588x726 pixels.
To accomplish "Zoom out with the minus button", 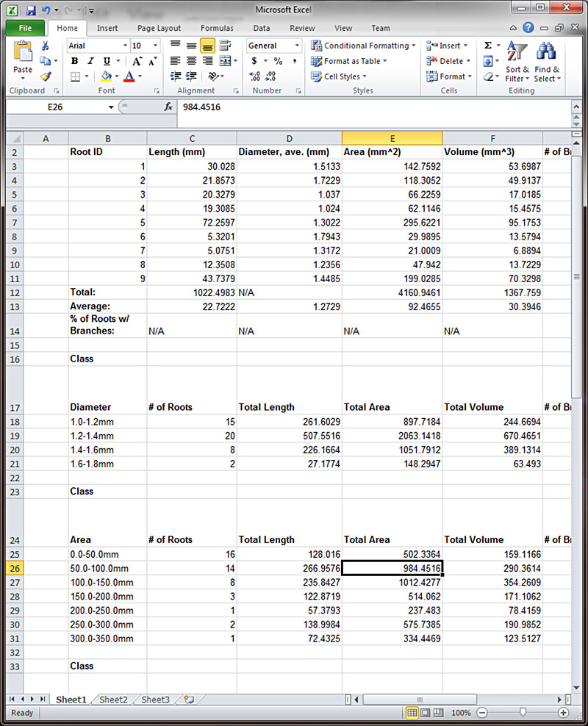I will coord(482,713).
